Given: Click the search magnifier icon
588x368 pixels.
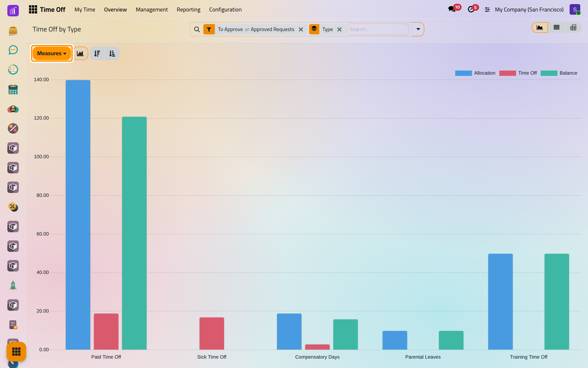Looking at the screenshot, I should pyautogui.click(x=197, y=29).
